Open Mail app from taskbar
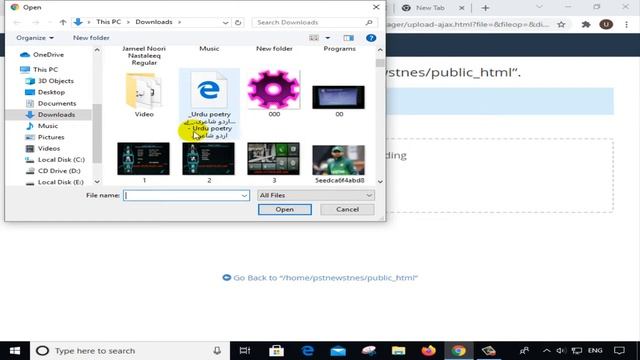Viewport: 640px width, 360px height. (x=338, y=351)
